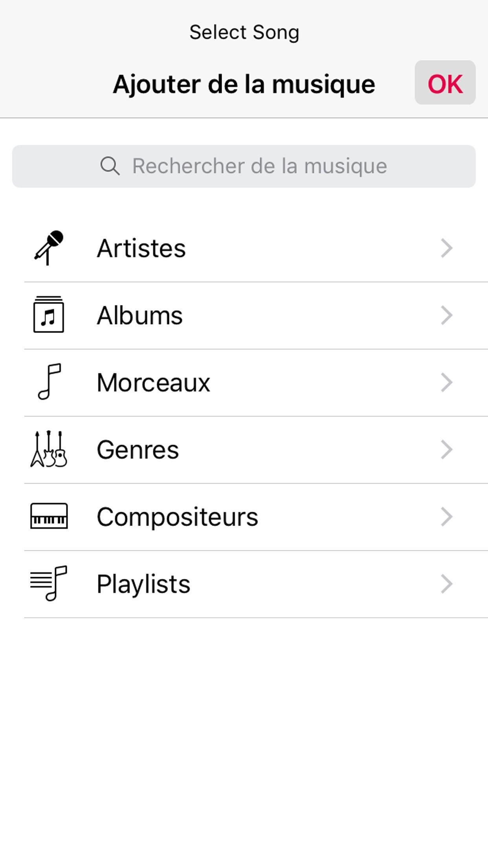The height and width of the screenshot is (868, 488).
Task: Browse music by Compositeurs
Action: 256,517
